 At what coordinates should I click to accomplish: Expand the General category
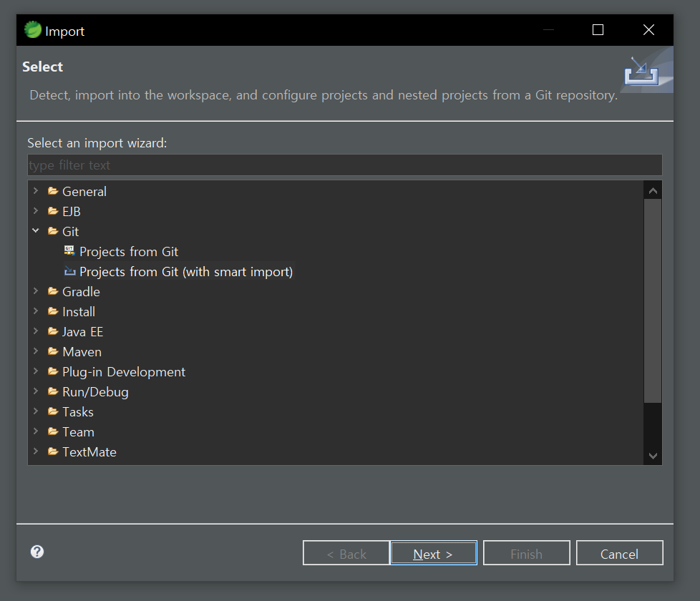pos(36,191)
